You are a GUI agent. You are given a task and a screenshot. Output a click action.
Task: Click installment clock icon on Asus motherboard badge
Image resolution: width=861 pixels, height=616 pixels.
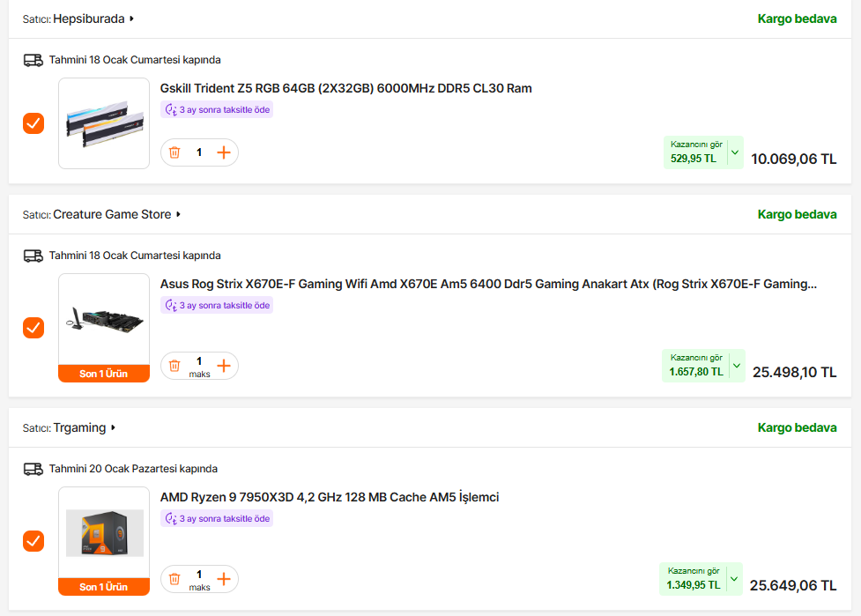pos(171,305)
